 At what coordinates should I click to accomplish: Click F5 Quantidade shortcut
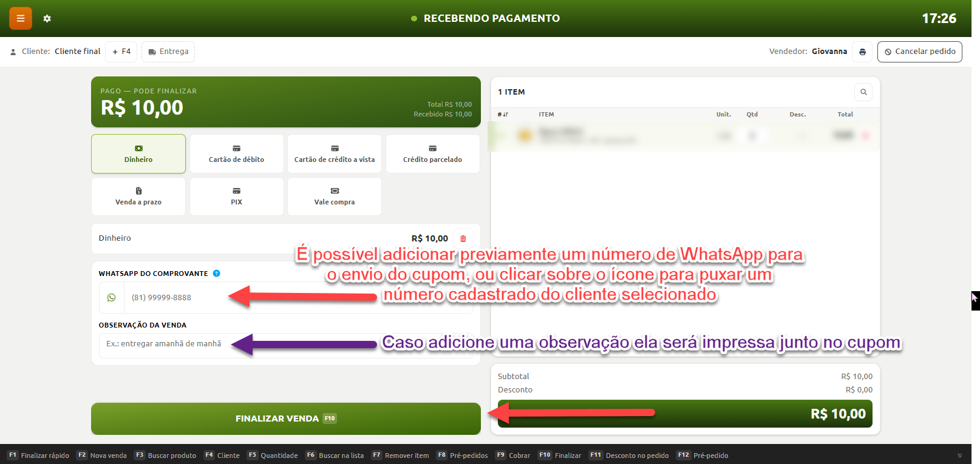273,456
